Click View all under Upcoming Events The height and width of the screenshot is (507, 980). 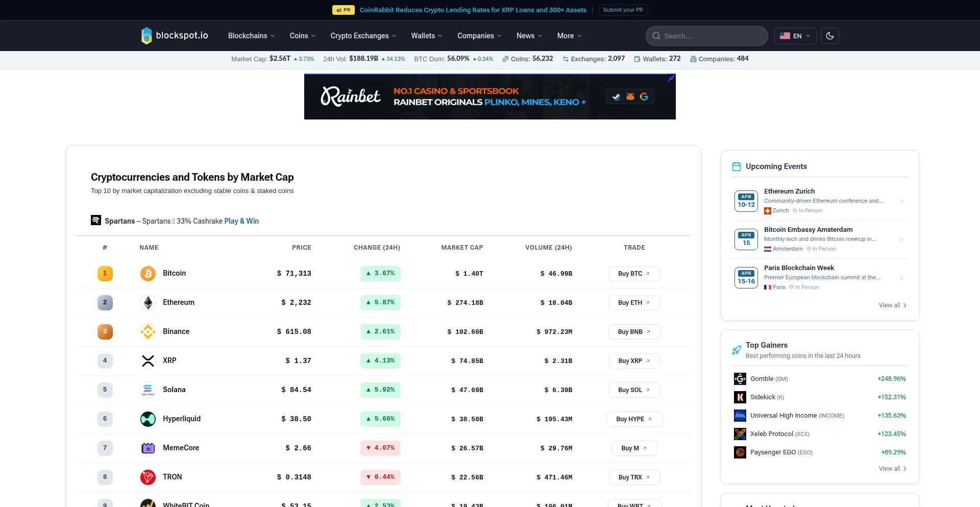(x=893, y=305)
